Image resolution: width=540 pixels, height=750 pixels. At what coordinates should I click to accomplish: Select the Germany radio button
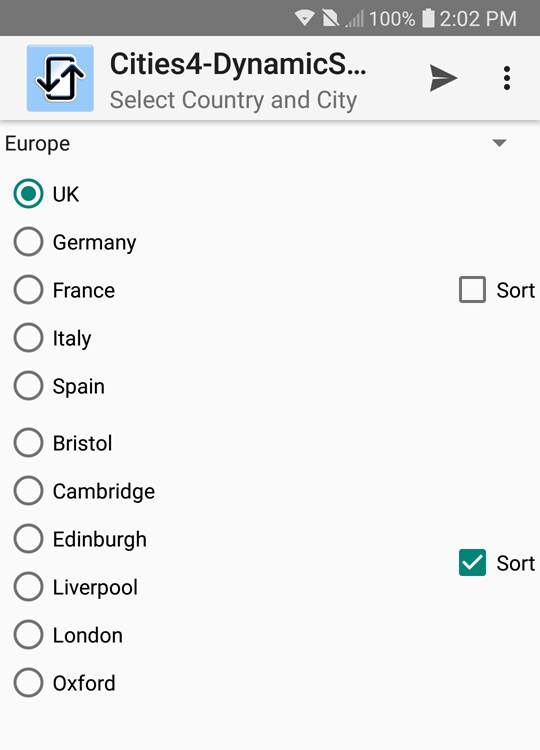(x=75, y=242)
